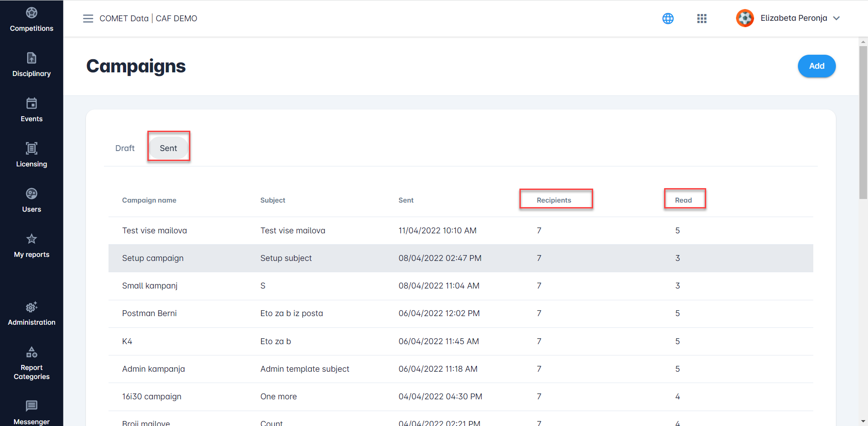This screenshot has width=868, height=426.
Task: Sort by Recipients column header
Action: 554,200
